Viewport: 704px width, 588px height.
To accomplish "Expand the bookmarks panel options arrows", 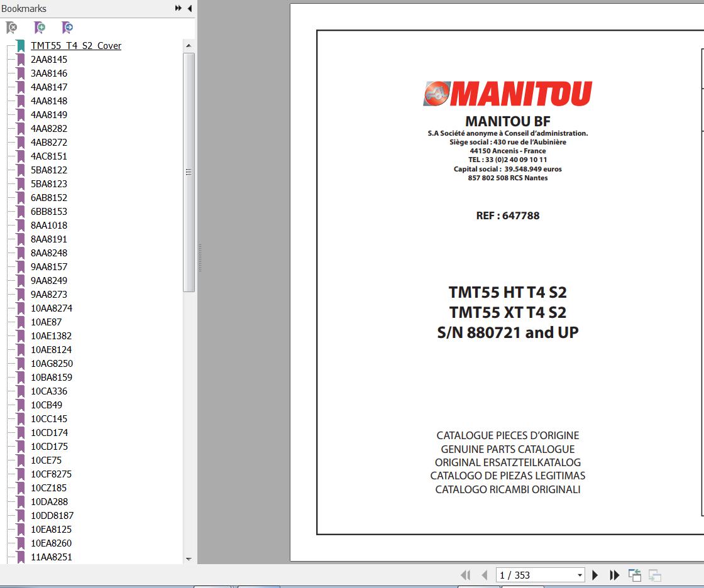I will 179,8.
